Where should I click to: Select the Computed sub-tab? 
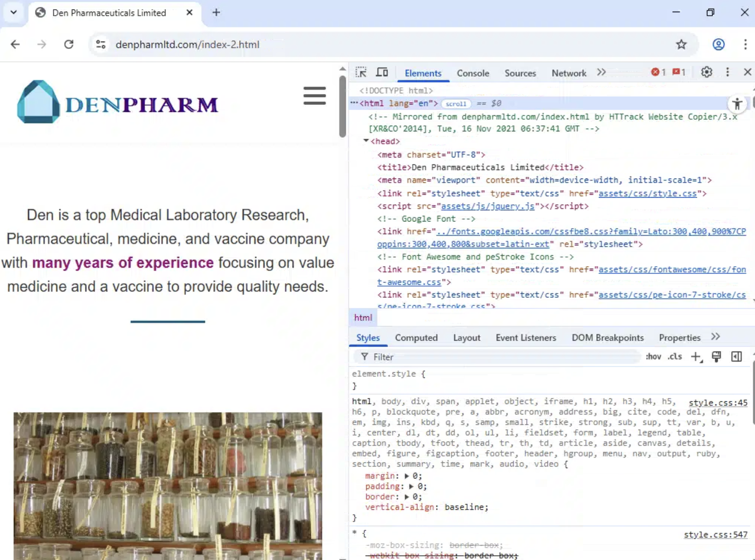pos(416,338)
